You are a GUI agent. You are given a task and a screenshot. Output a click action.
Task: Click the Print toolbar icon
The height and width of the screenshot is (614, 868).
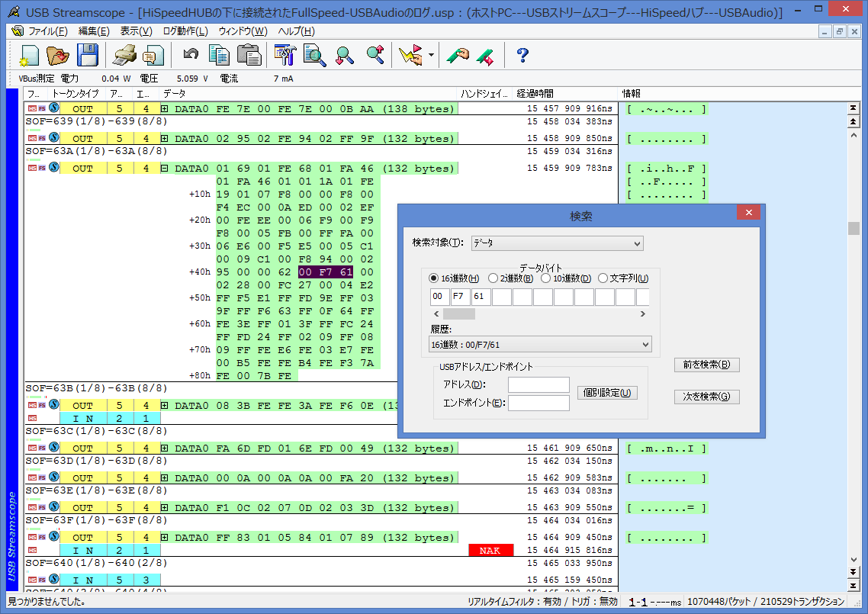[x=124, y=56]
